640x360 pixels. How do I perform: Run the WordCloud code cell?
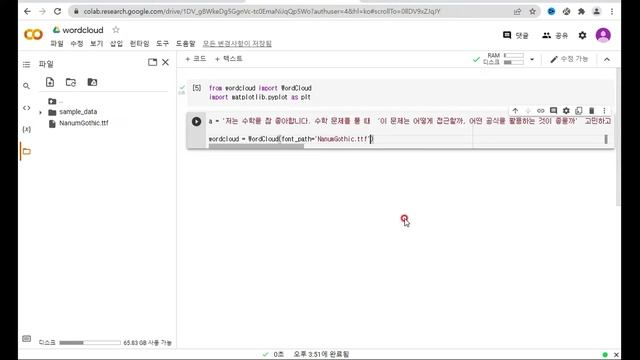pyautogui.click(x=196, y=121)
